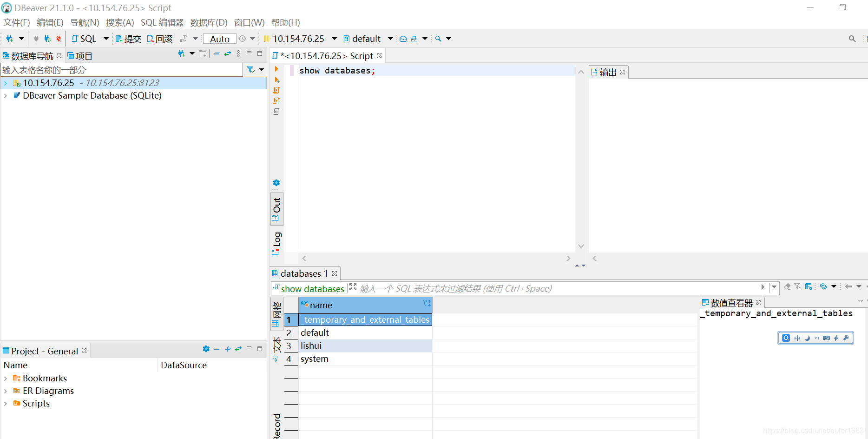
Task: Switch to the 项目 tab
Action: [80, 56]
